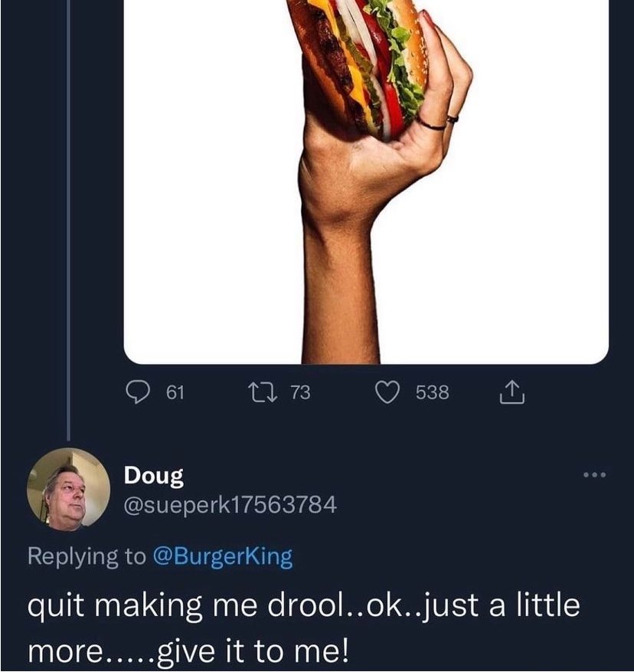The height and width of the screenshot is (672, 634).
Task: Click the retweet arrows icon
Action: coord(263,392)
